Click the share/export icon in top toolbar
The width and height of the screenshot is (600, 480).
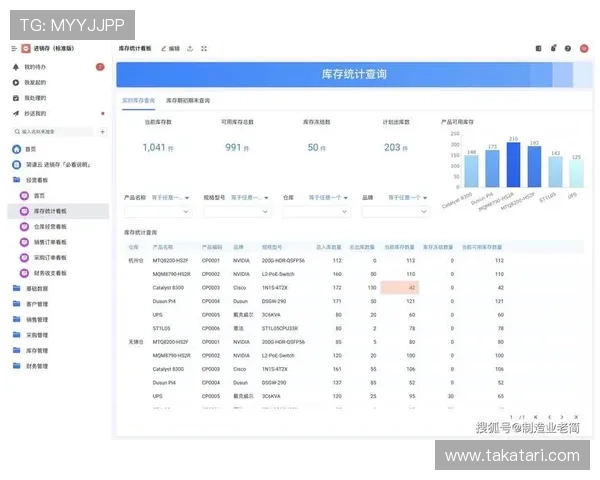(x=190, y=49)
